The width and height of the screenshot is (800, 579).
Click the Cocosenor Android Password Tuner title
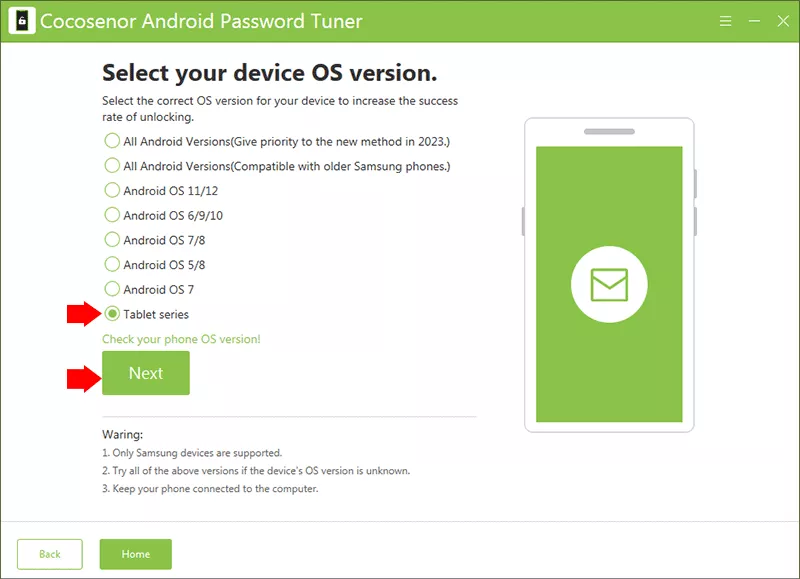coord(201,21)
